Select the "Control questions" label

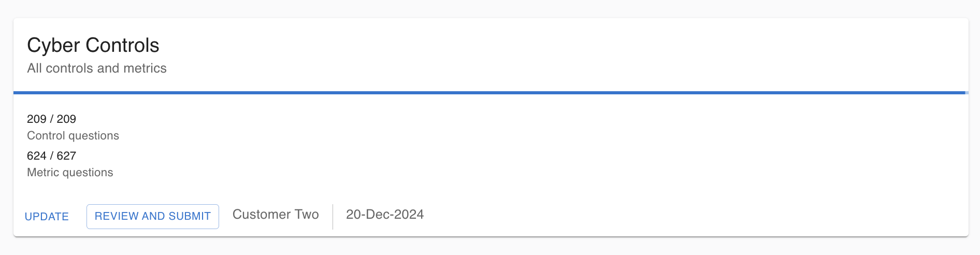click(x=73, y=136)
